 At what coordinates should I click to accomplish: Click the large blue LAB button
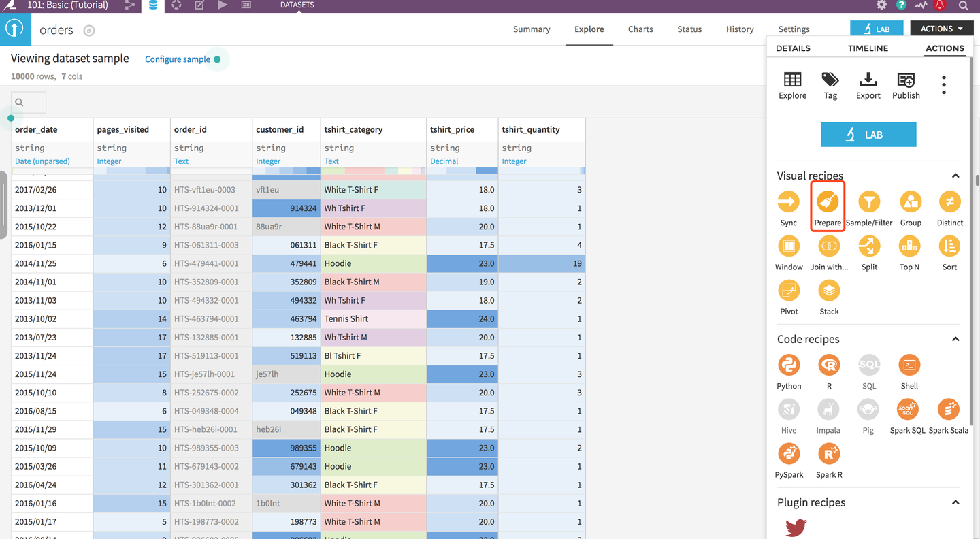[868, 135]
